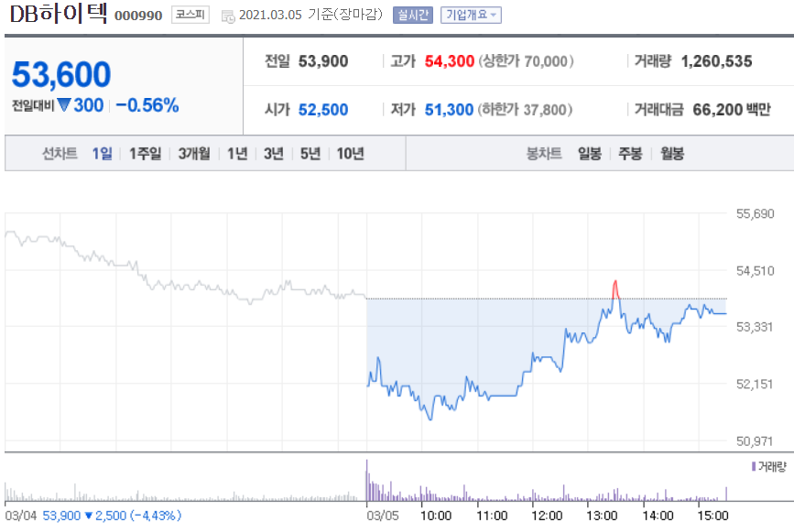Open the 기업개요 dropdown
The image size is (794, 532).
471,16
